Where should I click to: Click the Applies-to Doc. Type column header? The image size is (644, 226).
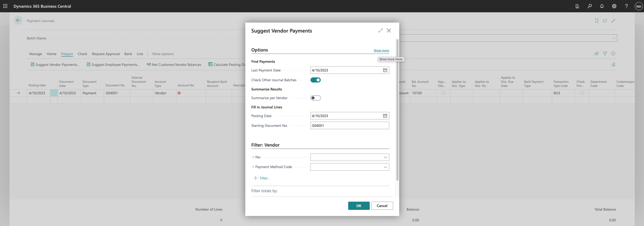coord(459,84)
